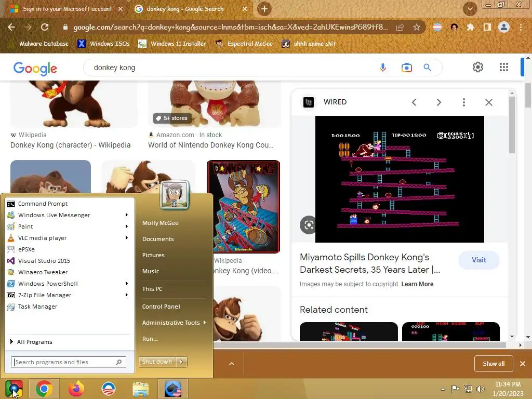Screen dimensions: 532x399
Task: Click the volume icon in system tray
Action: (x=481, y=389)
